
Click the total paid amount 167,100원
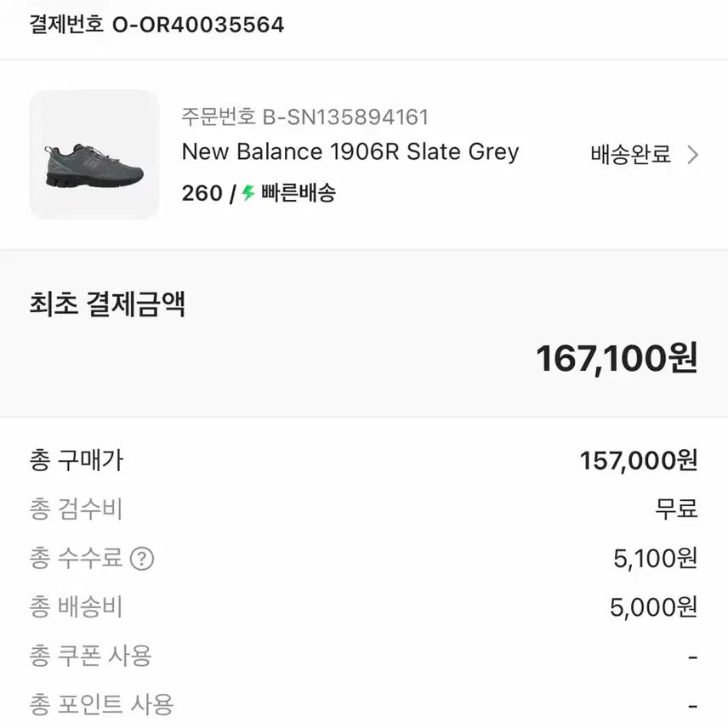click(617, 358)
